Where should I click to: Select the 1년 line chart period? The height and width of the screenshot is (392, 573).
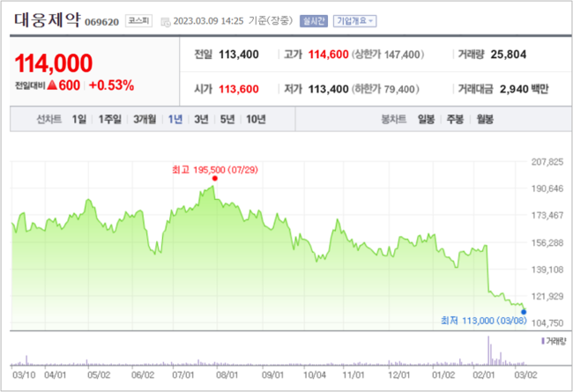(175, 119)
